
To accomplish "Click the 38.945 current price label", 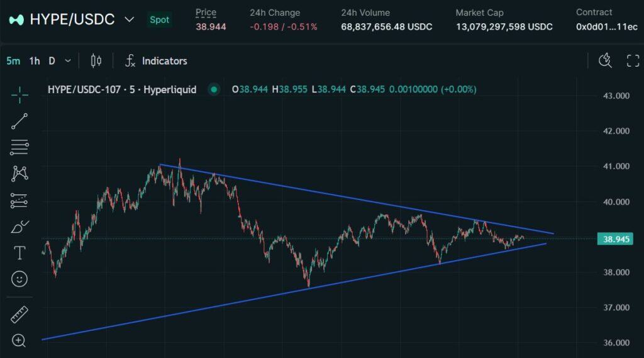I will [x=616, y=239].
